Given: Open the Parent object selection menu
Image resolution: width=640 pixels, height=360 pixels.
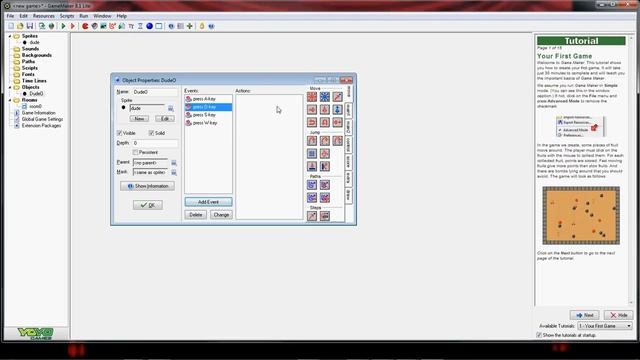Looking at the screenshot, I should point(174,163).
